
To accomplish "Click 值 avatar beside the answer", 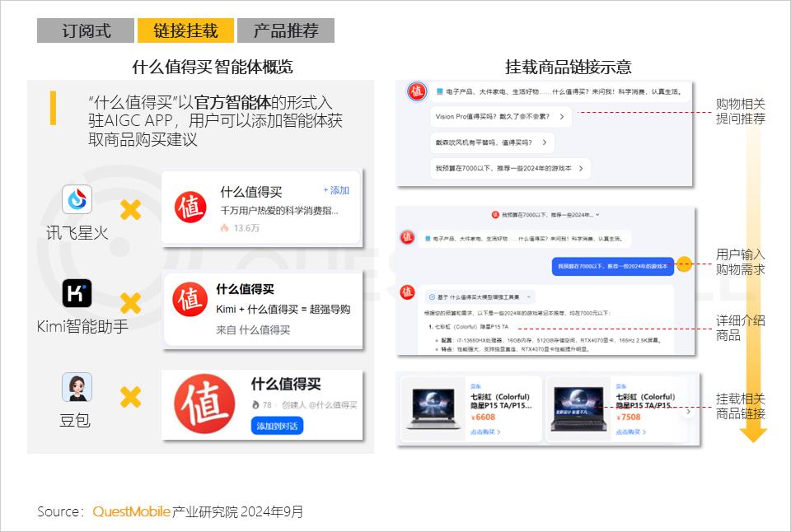I will [407, 292].
